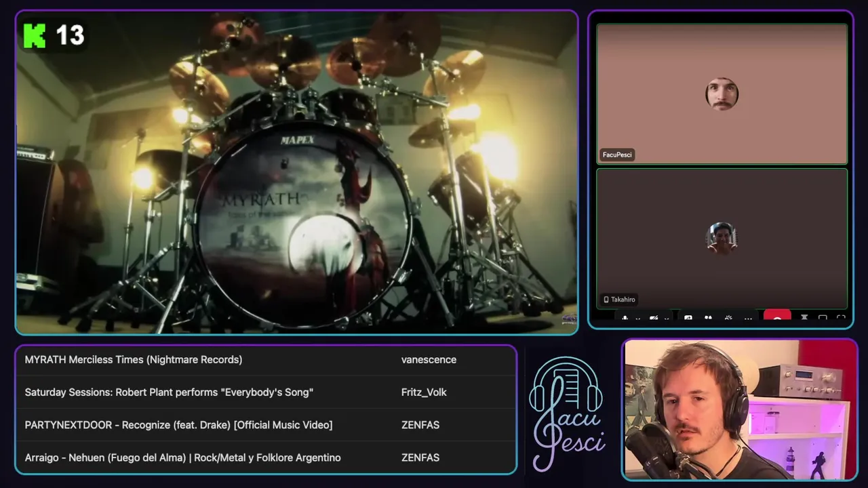Open microphone options arrow in call toolbar

pos(638,319)
